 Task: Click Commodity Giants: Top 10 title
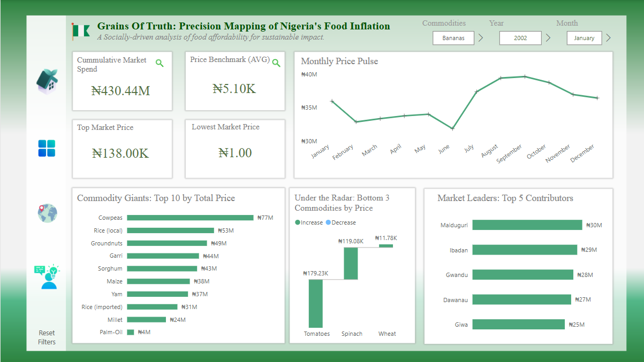pos(156,198)
